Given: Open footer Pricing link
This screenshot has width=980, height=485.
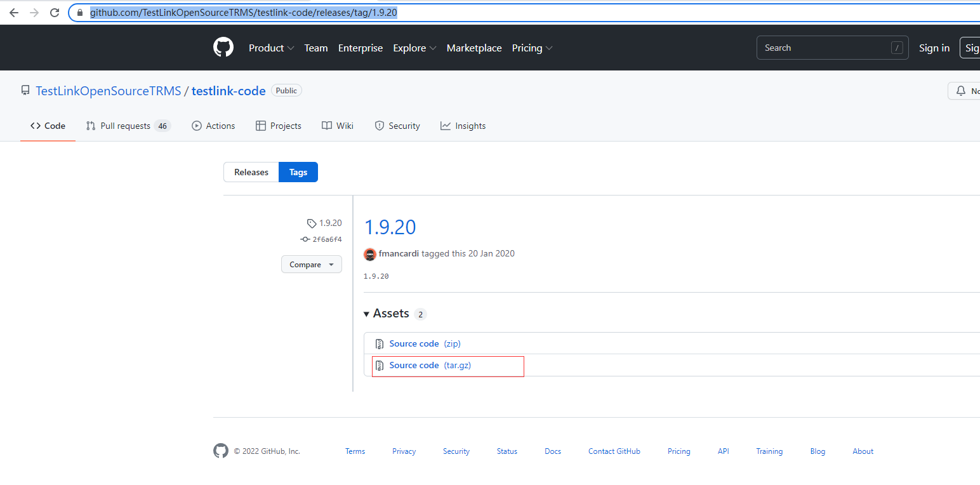Looking at the screenshot, I should (679, 451).
